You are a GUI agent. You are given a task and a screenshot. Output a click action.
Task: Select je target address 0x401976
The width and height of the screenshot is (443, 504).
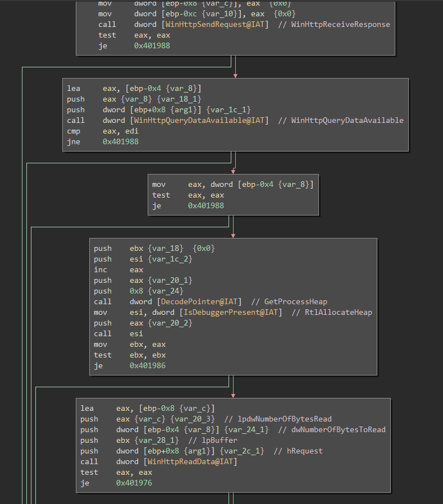(134, 483)
